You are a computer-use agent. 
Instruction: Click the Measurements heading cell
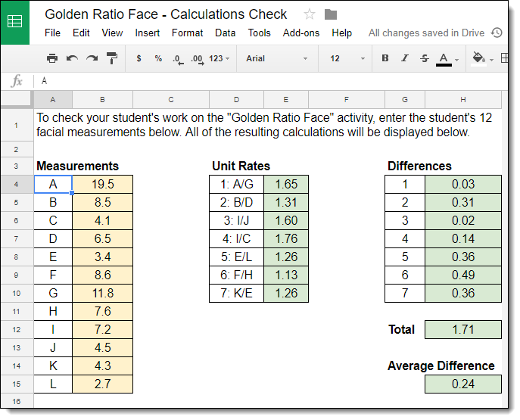tap(78, 166)
